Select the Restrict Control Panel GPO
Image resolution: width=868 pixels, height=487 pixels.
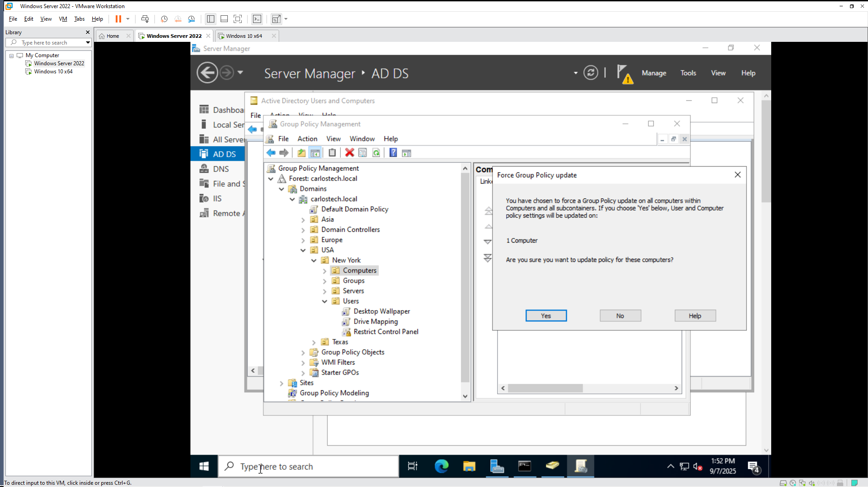coord(386,332)
